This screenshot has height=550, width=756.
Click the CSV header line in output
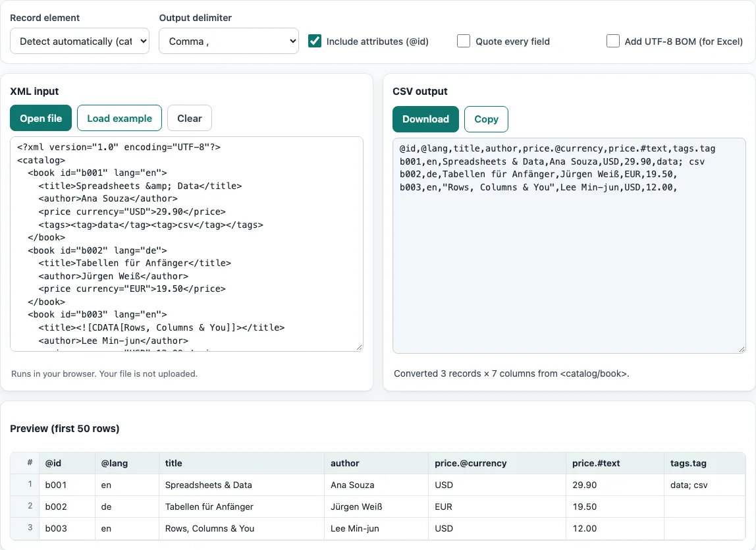(557, 149)
